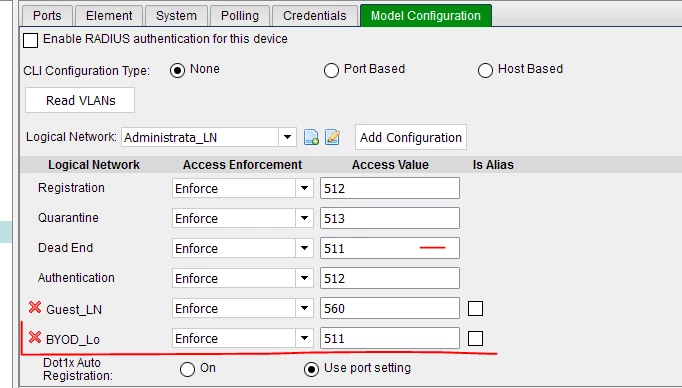682x388 pixels.
Task: Open Dead End access enforcement dropdown
Action: tap(304, 248)
